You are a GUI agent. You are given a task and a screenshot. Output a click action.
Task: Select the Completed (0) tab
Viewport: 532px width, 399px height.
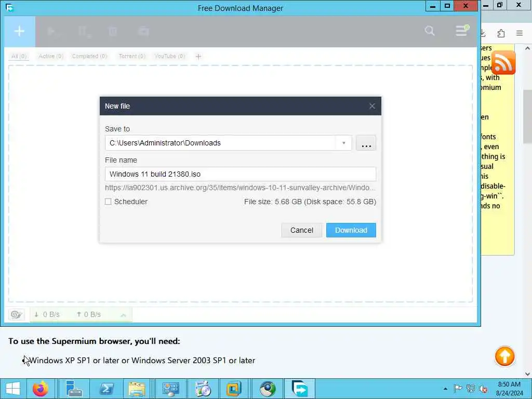tap(89, 56)
